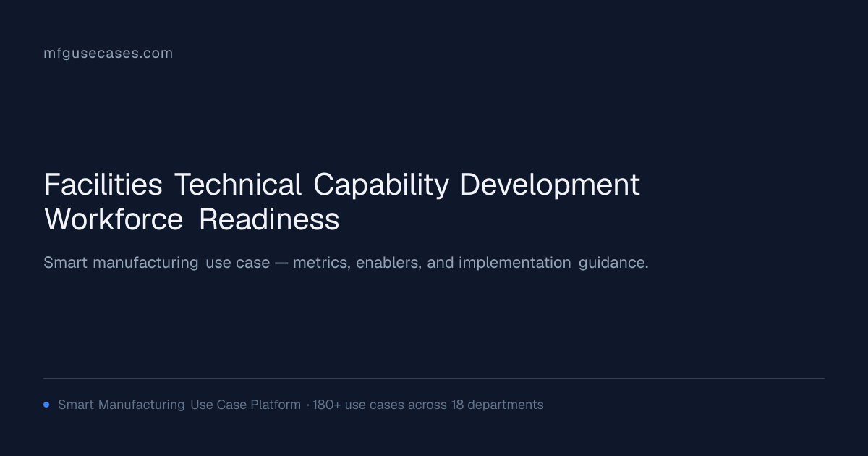868x456 pixels.
Task: Click the blue dot bullet in footer
Action: [x=46, y=405]
